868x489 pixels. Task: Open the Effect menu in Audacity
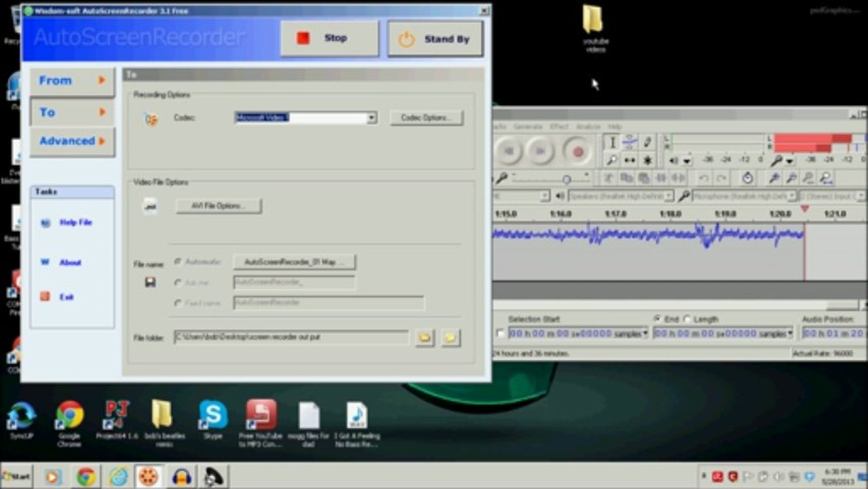(x=559, y=126)
